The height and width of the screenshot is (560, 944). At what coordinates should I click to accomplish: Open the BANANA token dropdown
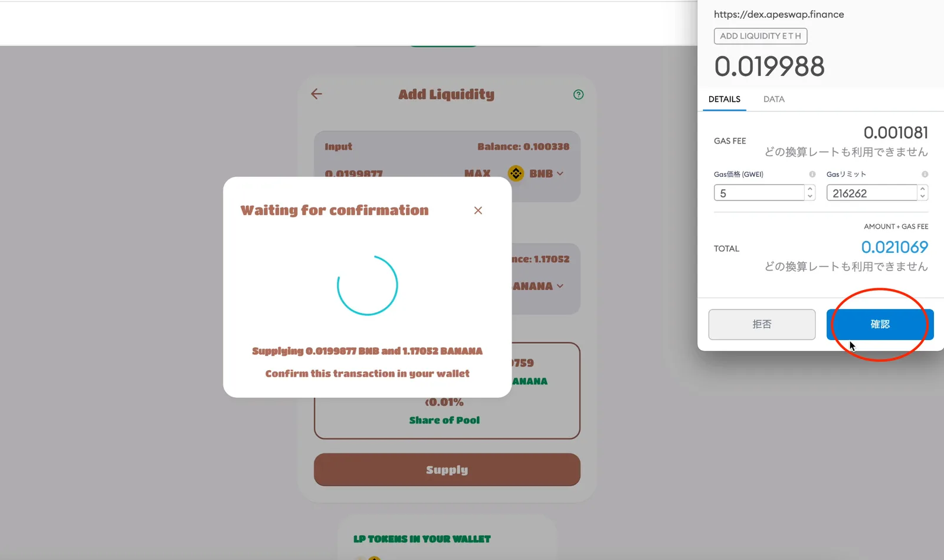click(538, 286)
